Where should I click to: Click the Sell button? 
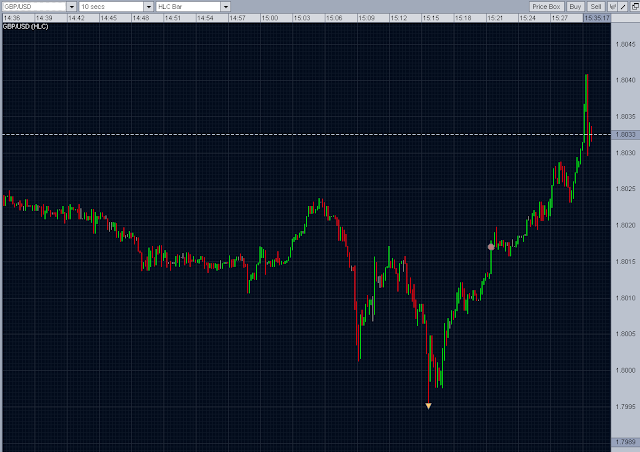point(596,7)
